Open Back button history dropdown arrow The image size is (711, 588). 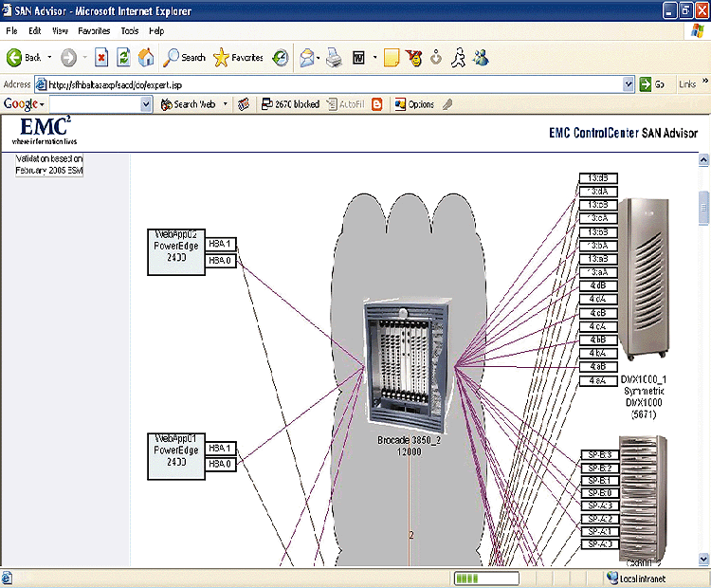[49, 58]
